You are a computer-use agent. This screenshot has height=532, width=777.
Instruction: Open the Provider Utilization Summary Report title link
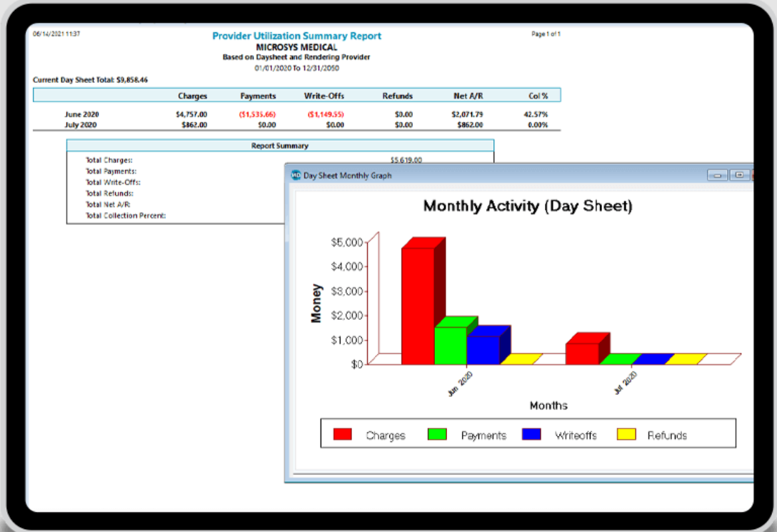coord(296,35)
